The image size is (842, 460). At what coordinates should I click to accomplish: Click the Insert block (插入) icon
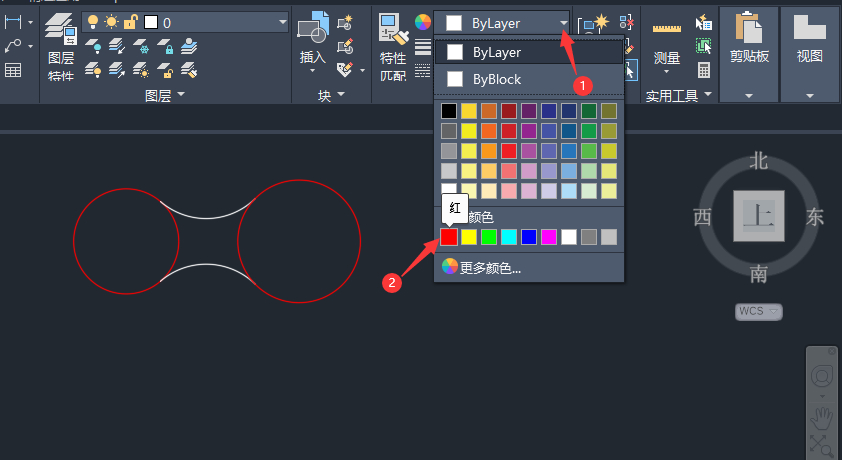(313, 28)
